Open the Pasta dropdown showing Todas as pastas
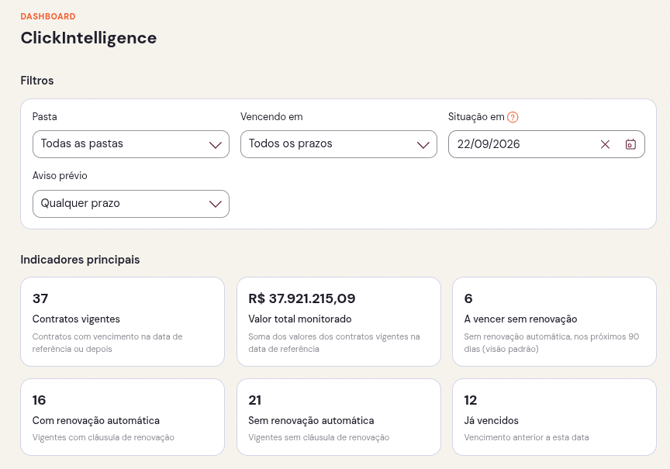Viewport: 670px width, 469px height. [131, 144]
